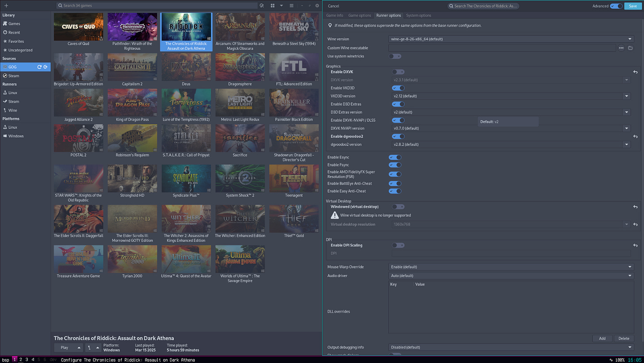Switch to Game options tab
This screenshot has width=644, height=363.
tap(360, 15)
